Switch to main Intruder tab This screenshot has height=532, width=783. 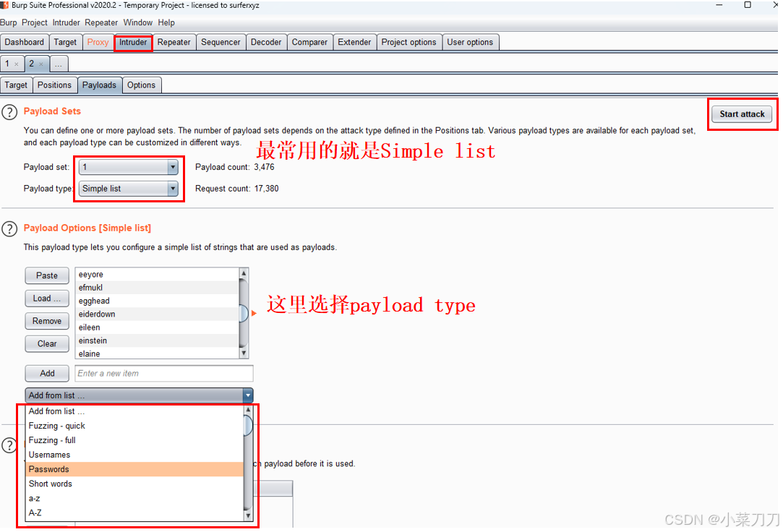tap(133, 43)
